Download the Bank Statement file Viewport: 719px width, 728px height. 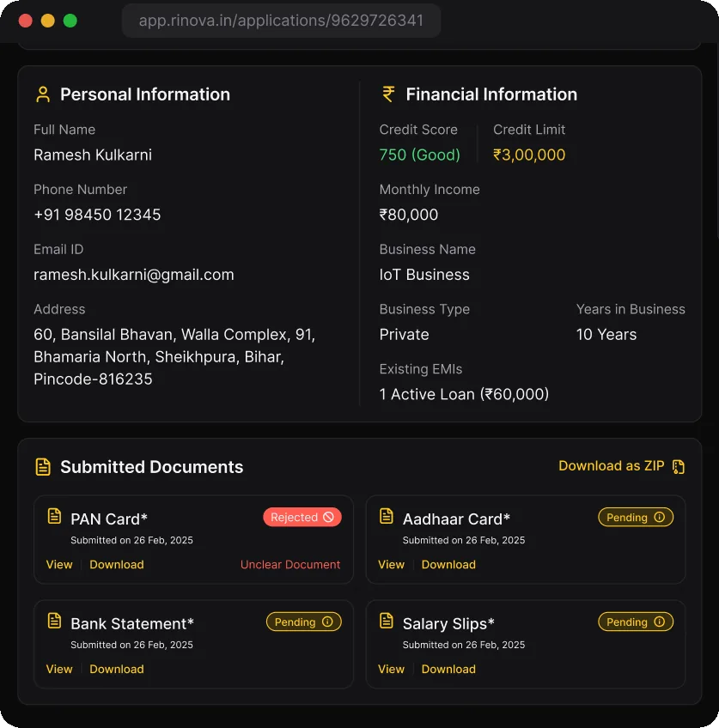pos(117,669)
